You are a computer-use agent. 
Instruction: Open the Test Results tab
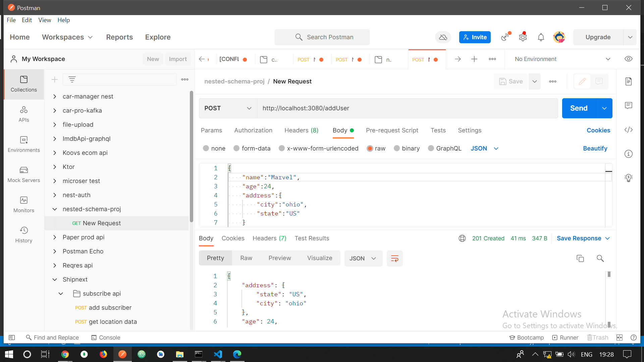coord(312,238)
